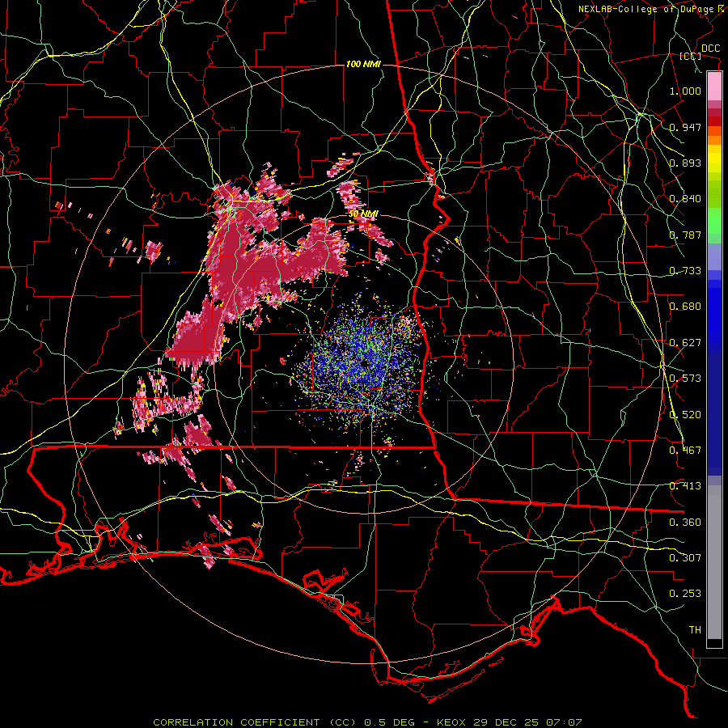Viewport: 728px width, 728px height.
Task: Click the 0.573 legend value
Action: 685,379
